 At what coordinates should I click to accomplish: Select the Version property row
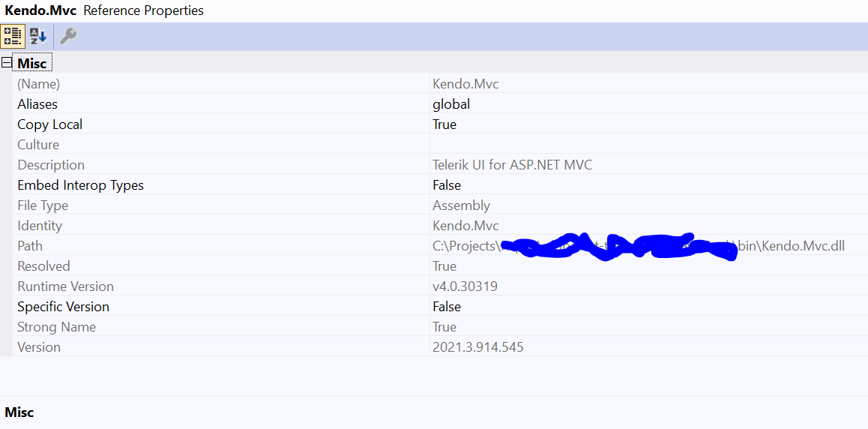point(39,347)
